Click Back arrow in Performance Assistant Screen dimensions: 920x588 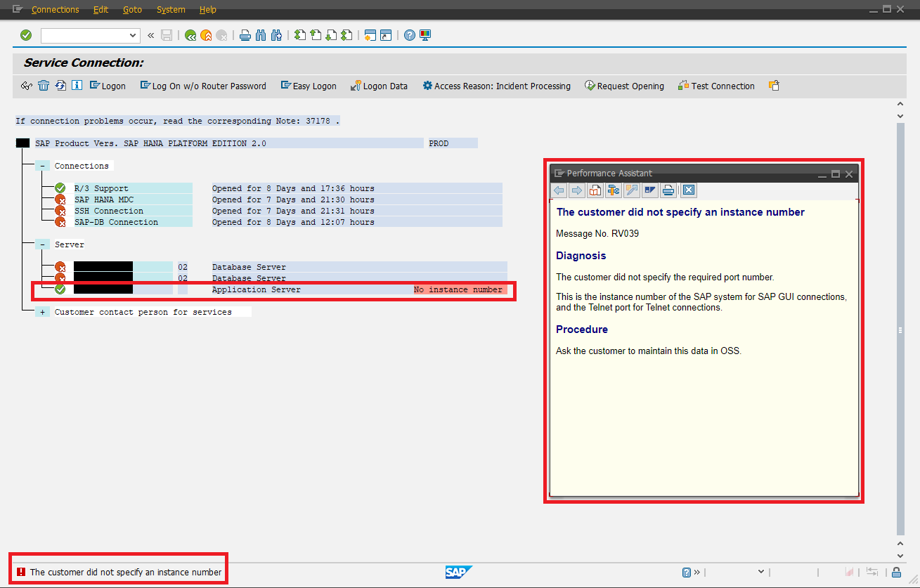(559, 190)
